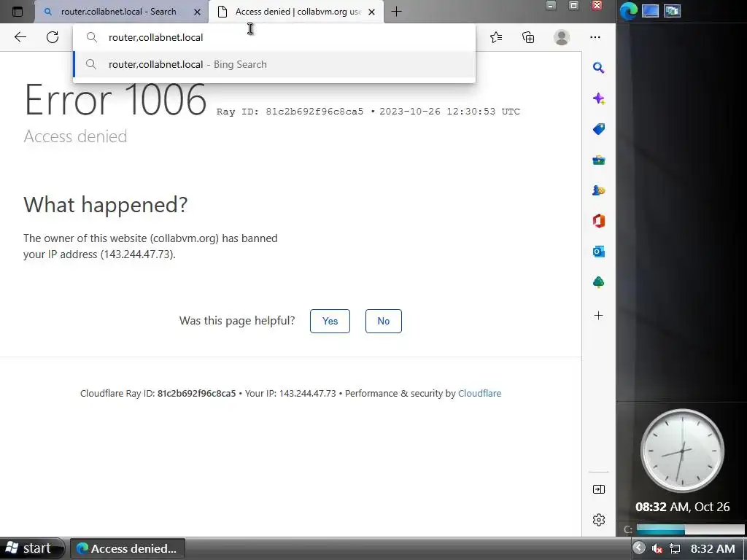Click the dual-windows icon at top right
747x560 pixels.
[672, 10]
